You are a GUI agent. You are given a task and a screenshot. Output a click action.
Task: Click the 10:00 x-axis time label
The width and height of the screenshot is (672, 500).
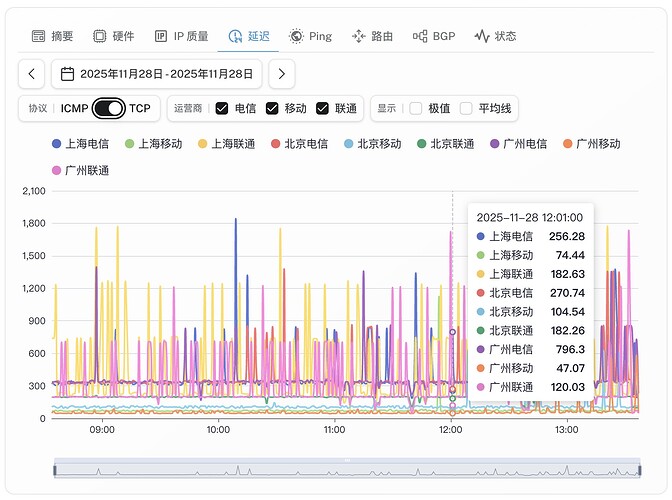(218, 430)
